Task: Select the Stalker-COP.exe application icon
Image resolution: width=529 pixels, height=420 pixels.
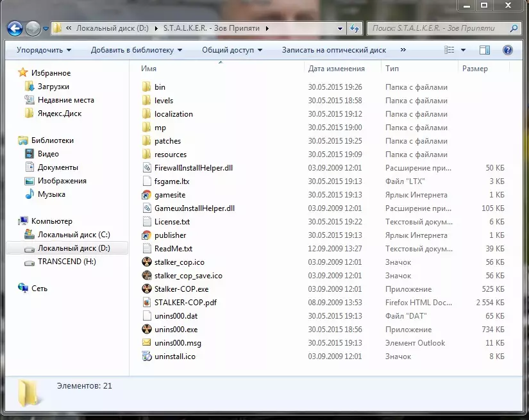Action: click(147, 289)
